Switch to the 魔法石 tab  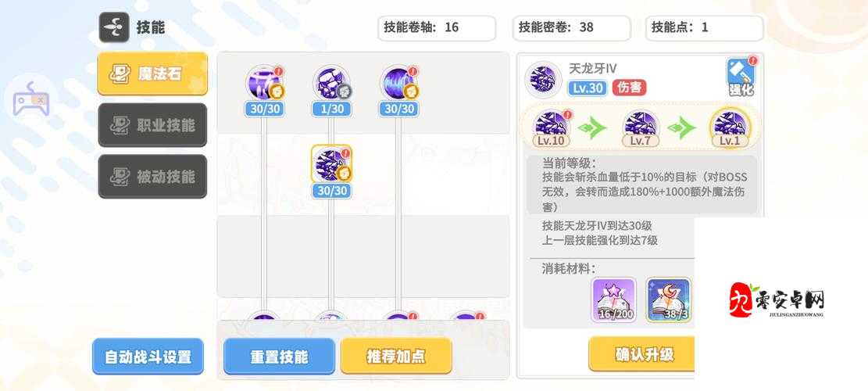153,74
